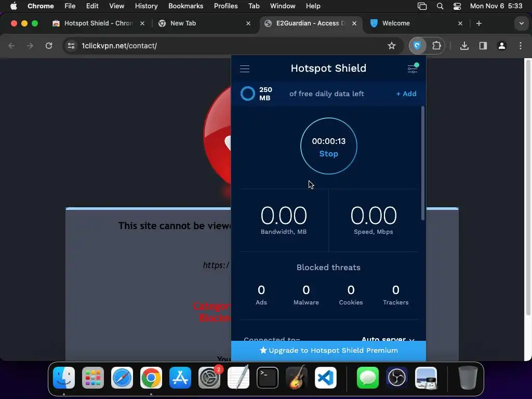
Task: Close the E2Guardian tab
Action: tap(354, 23)
